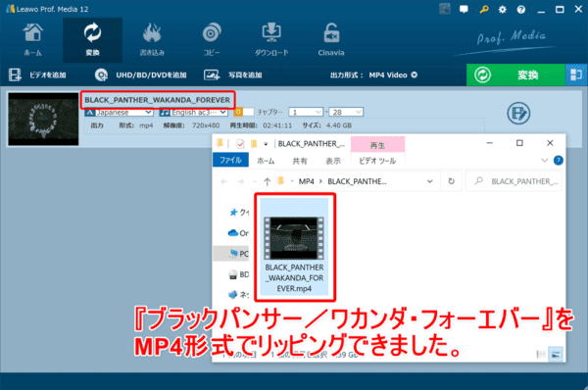Select BD drive in navigation pane
The height and width of the screenshot is (390, 588).
click(239, 274)
